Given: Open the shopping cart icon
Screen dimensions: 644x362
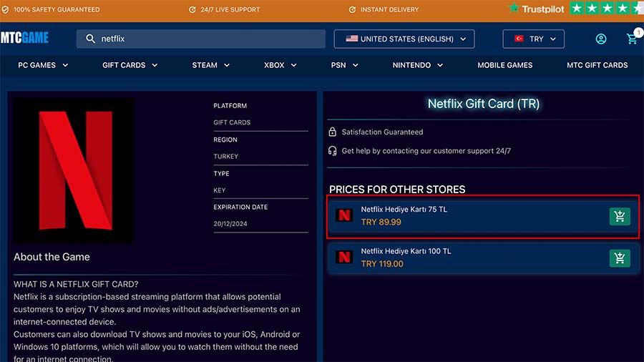Looking at the screenshot, I should tap(632, 39).
